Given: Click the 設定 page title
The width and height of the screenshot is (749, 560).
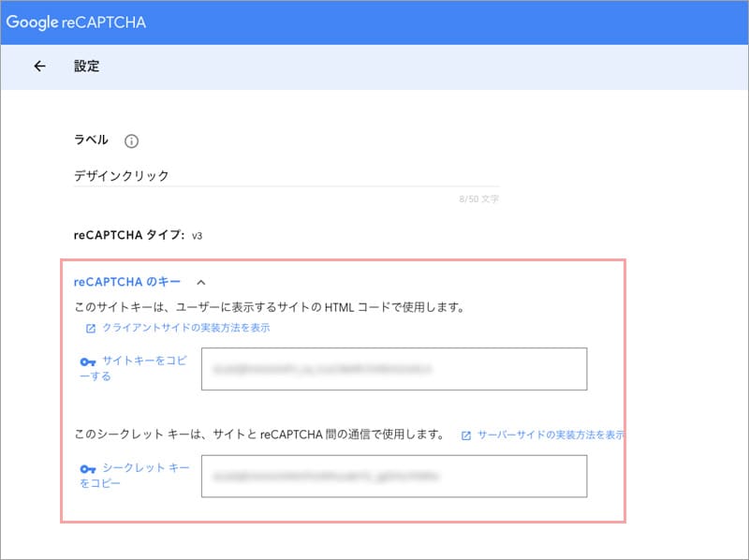Looking at the screenshot, I should [86, 66].
